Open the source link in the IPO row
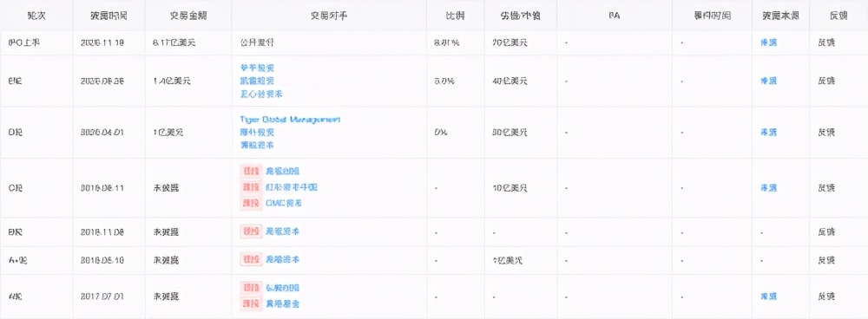The image size is (868, 319). [x=768, y=42]
